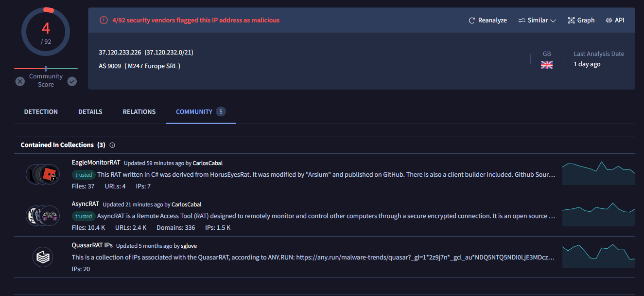Click the community score slider marker
The width and height of the screenshot is (644, 296).
pos(46,69)
